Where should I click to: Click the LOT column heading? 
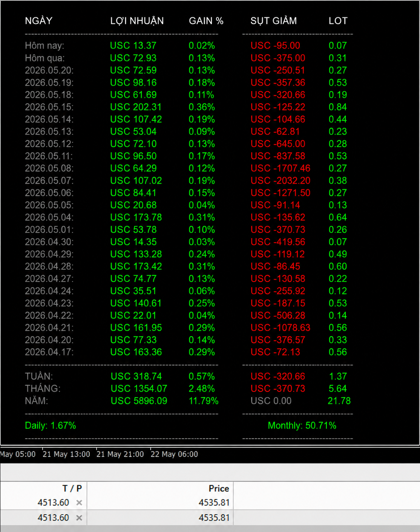338,21
